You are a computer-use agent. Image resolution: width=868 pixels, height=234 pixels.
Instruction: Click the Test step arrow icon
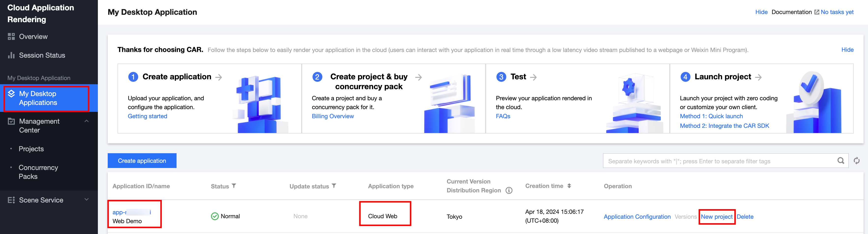pos(533,77)
